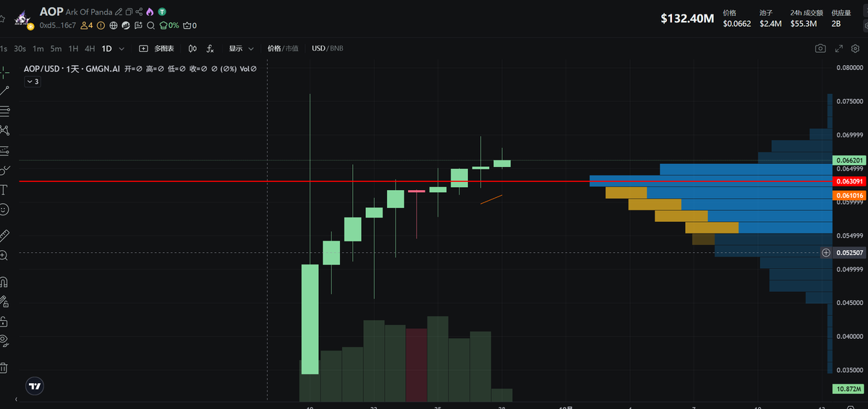Viewport: 868px width, 409px height.
Task: Click the TradingView logo badge
Action: [x=35, y=387]
